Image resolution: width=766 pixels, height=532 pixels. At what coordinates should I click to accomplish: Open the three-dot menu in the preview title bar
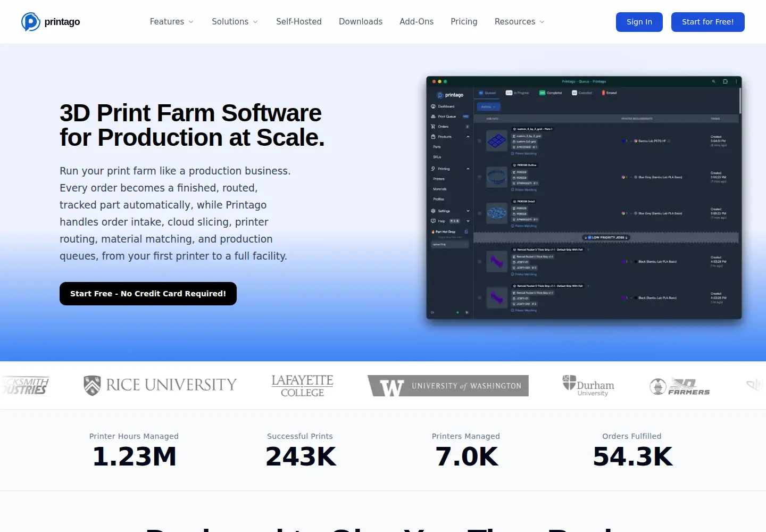point(736,81)
